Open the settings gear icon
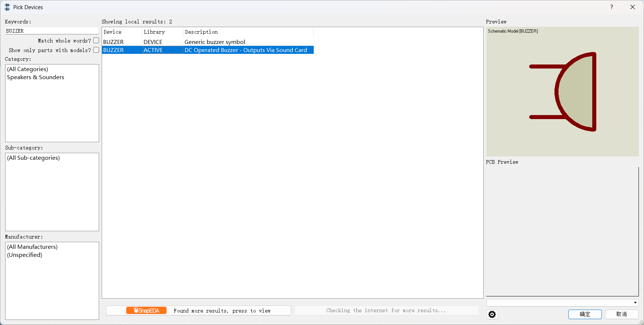This screenshot has height=325, width=644. 492,314
